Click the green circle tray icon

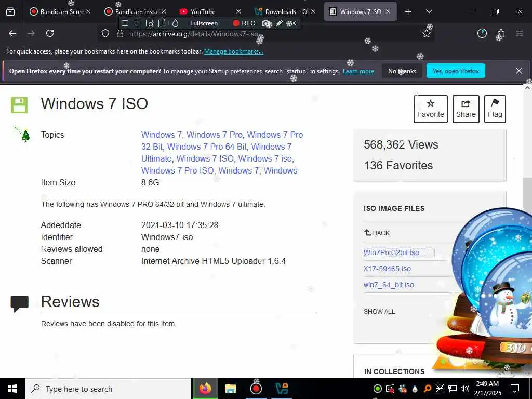click(377, 389)
